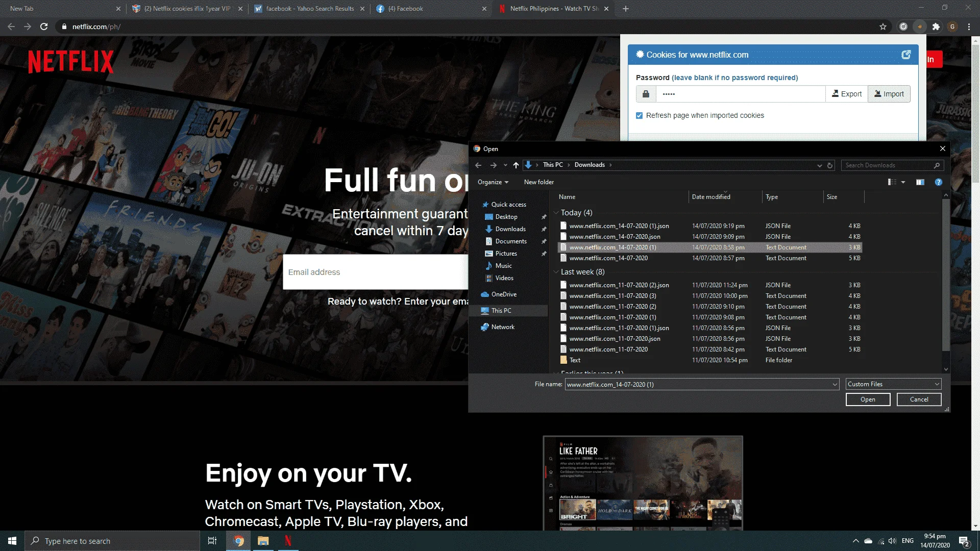Reload the Netflix page
This screenshot has height=551, width=980.
point(44,27)
